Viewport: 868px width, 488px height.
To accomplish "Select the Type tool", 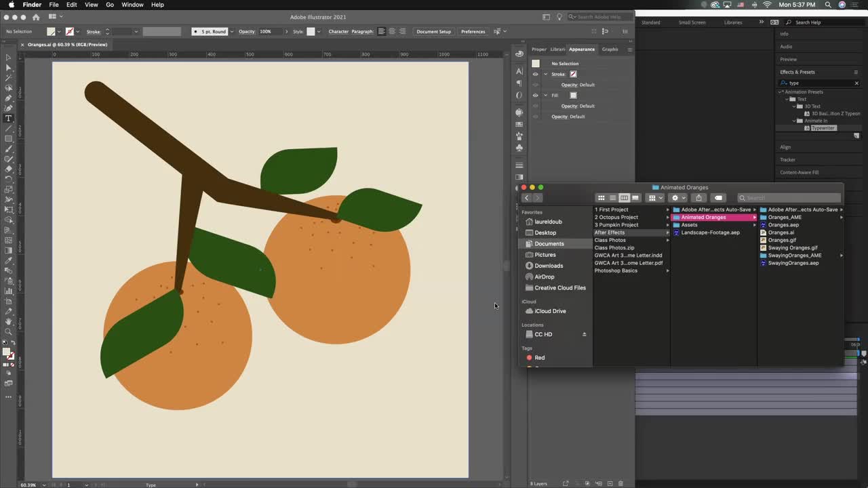I will coord(8,119).
